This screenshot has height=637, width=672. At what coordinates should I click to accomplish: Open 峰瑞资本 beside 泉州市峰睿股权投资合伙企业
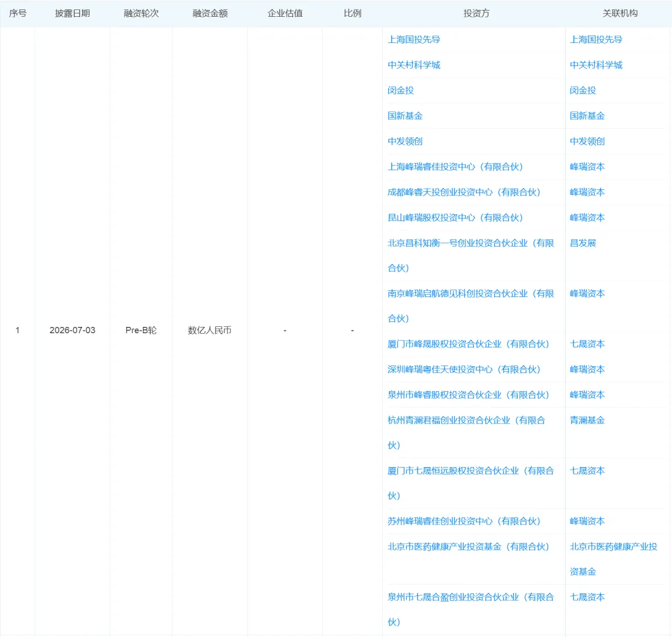click(587, 395)
